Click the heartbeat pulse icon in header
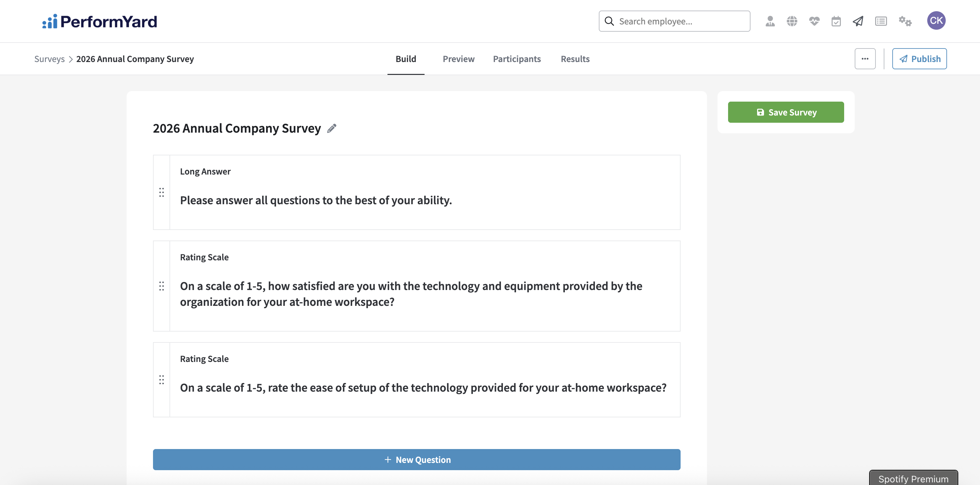980x485 pixels. tap(814, 21)
